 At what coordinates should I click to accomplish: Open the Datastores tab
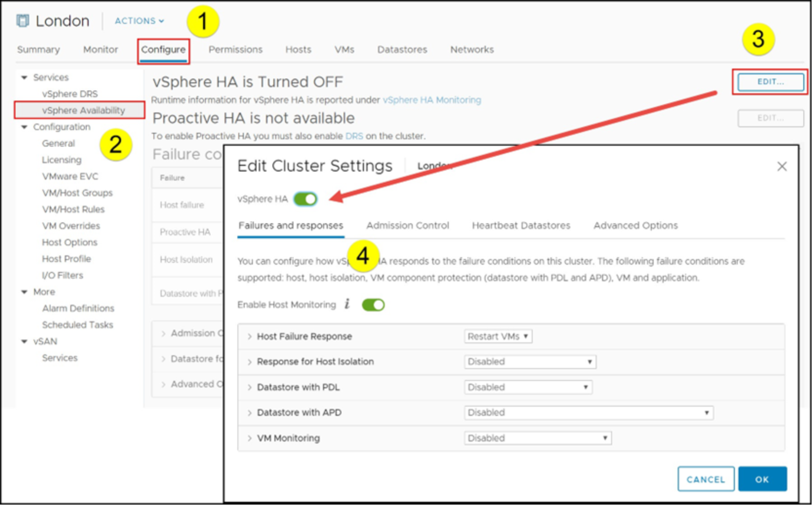pyautogui.click(x=402, y=49)
